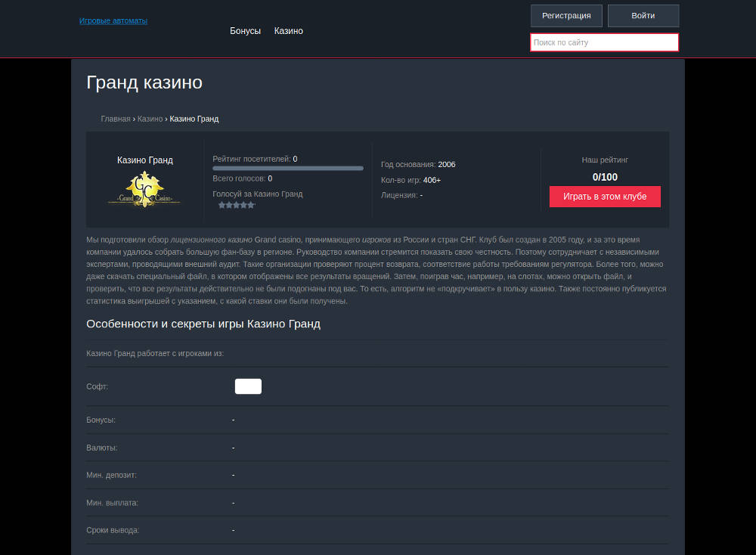Go to the Казино menu item in header

[x=288, y=31]
